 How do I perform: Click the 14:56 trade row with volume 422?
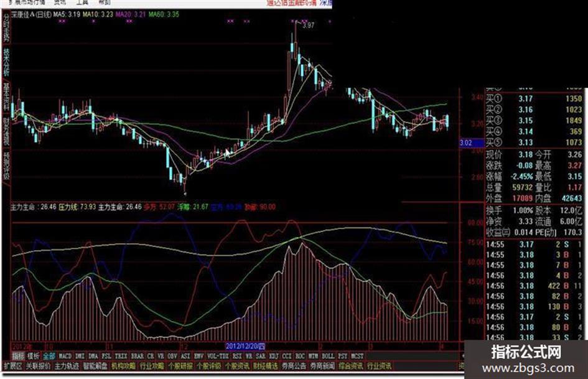coord(534,286)
